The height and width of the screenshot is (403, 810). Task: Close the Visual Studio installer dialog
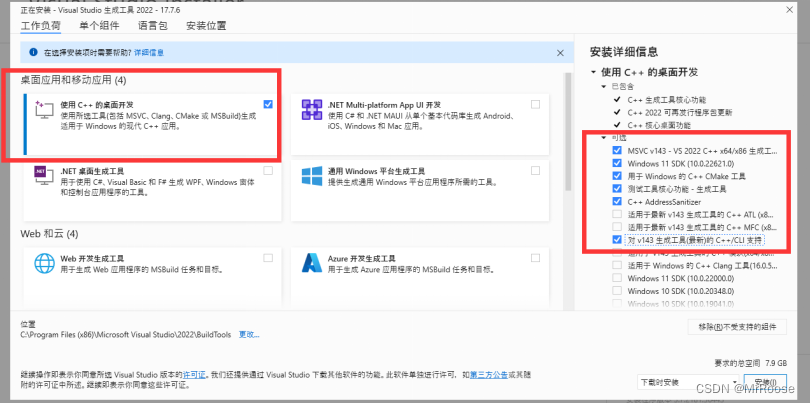(789, 10)
